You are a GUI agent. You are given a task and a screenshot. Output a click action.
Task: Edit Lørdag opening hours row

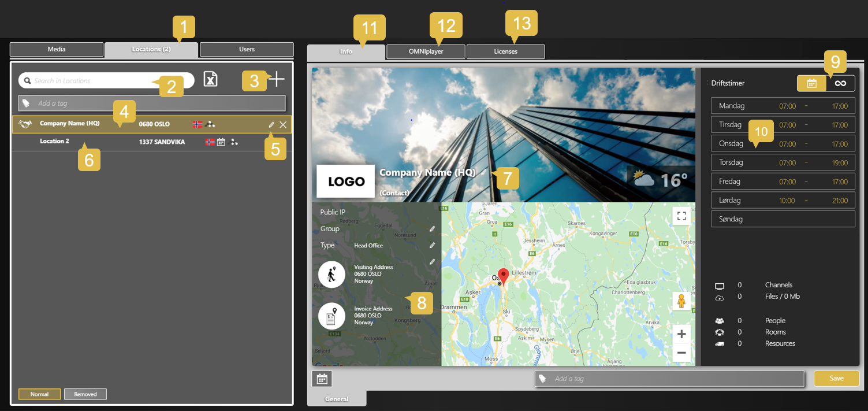click(783, 201)
